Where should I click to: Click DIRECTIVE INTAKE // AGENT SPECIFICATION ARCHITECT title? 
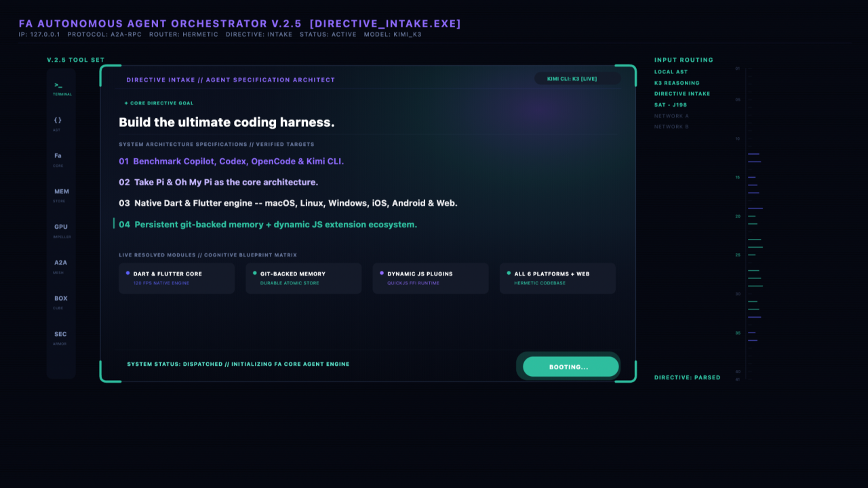231,80
